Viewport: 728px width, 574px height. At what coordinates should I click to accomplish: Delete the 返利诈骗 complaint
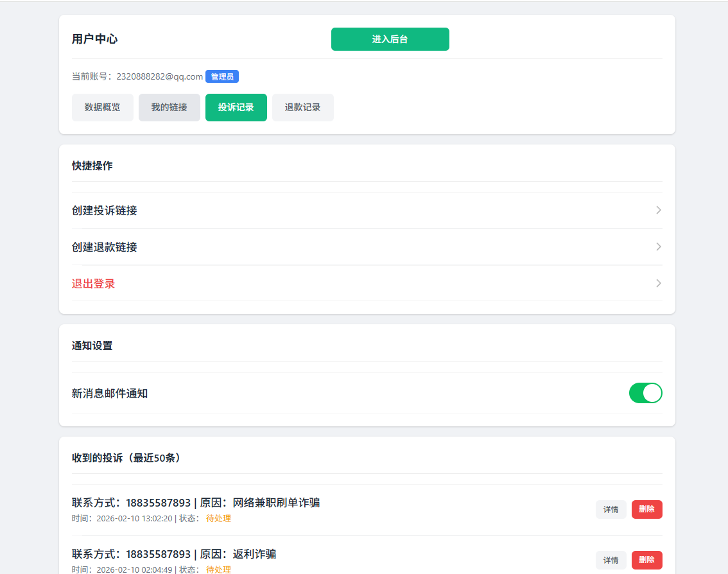pos(646,560)
